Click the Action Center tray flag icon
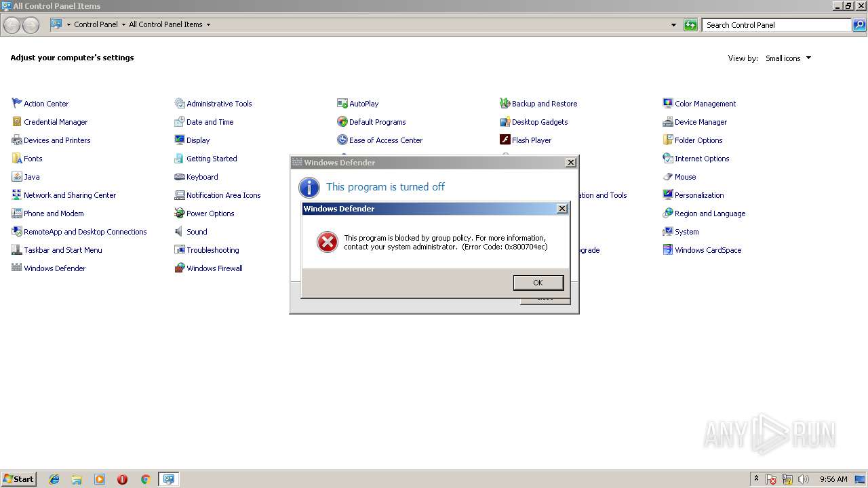The image size is (868, 488). click(771, 479)
